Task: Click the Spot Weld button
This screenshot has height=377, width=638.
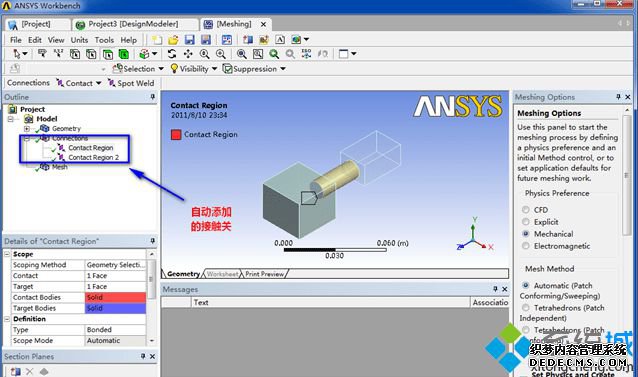Action: 131,83
